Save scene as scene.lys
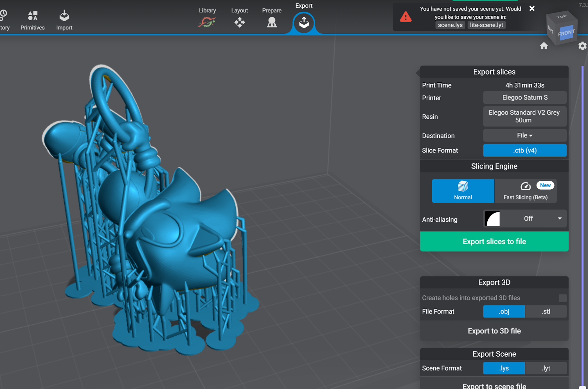 [450, 25]
